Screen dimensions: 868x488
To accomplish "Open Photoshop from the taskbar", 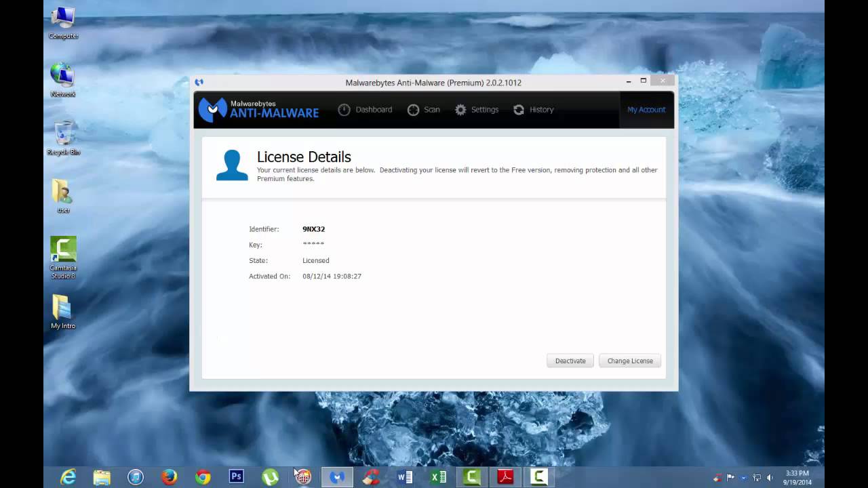I will [x=236, y=476].
